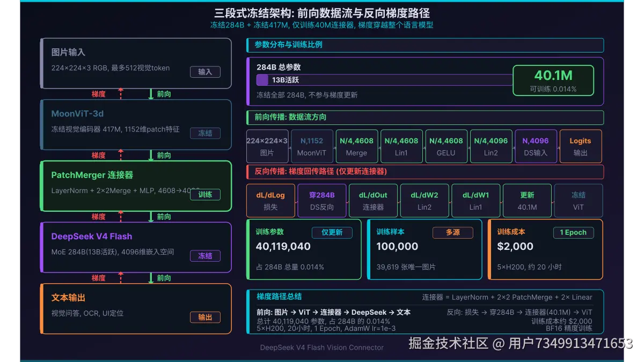Image resolution: width=644 pixels, height=362 pixels.
Task: Click the 穿284B DS反向 box
Action: (x=322, y=201)
